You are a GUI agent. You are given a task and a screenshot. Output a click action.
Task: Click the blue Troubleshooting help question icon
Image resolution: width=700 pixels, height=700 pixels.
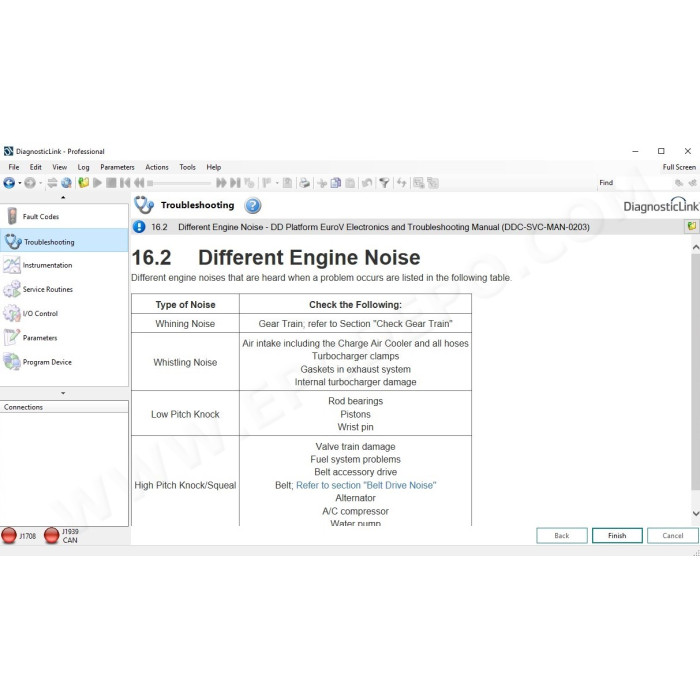point(253,205)
